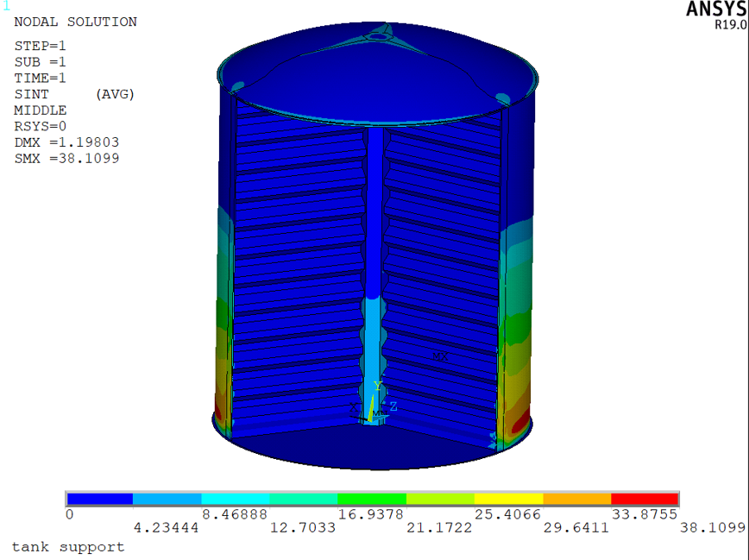
Task: Click the Z axis label
Action: coord(393,406)
